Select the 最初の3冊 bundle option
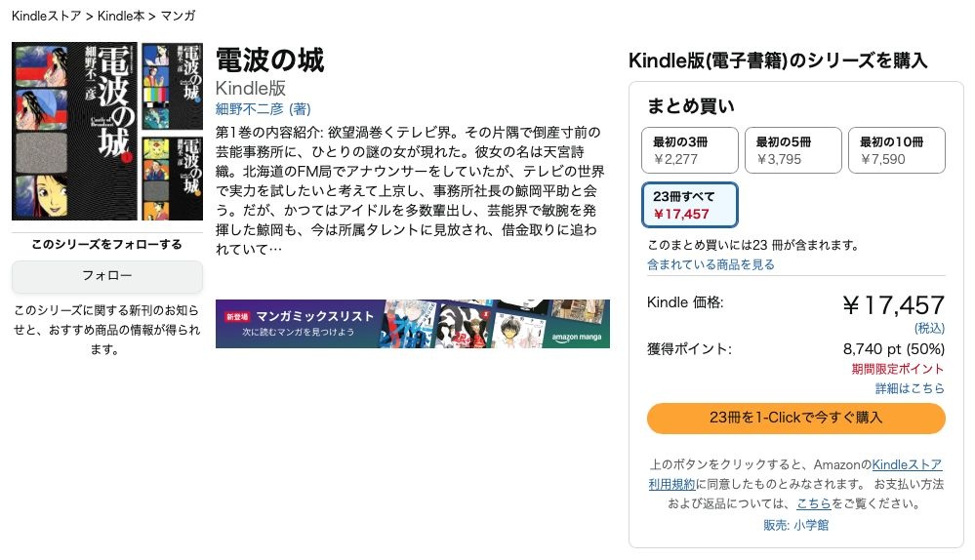 coord(690,150)
